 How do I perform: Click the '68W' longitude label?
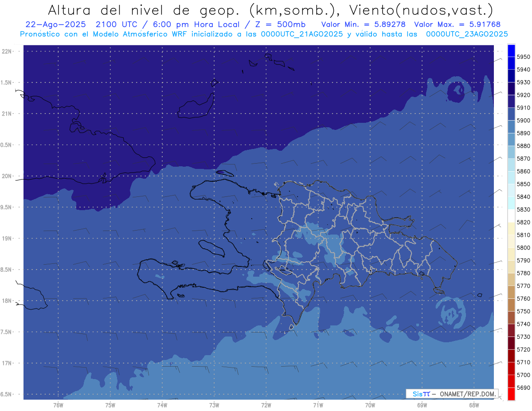coord(474,405)
